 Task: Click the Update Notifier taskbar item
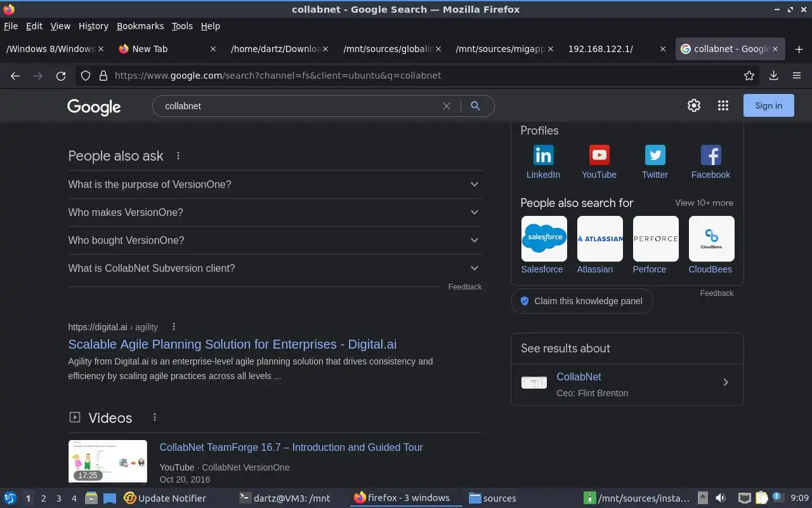point(165,498)
